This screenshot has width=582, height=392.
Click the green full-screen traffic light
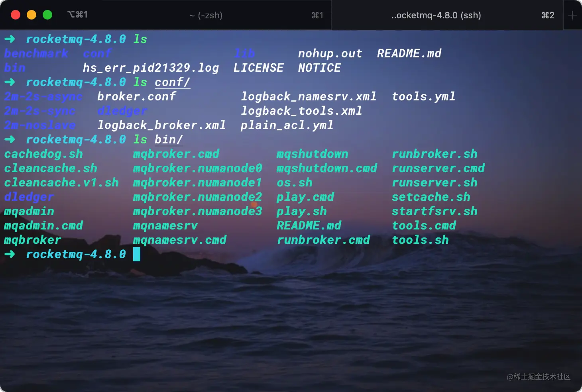click(47, 14)
